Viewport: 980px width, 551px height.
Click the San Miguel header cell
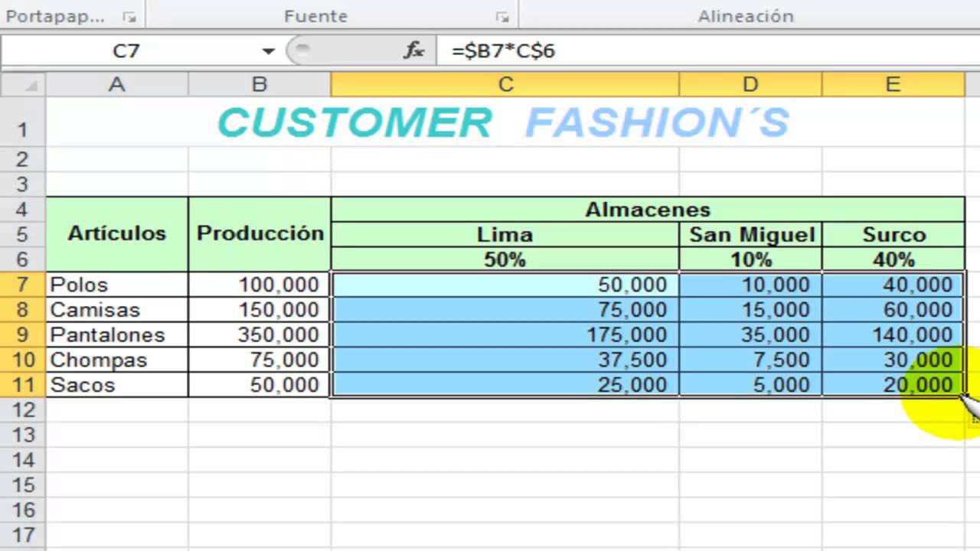point(750,234)
